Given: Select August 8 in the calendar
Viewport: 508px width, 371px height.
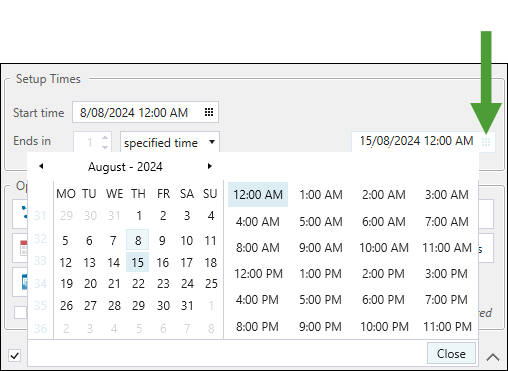Looking at the screenshot, I should [138, 240].
